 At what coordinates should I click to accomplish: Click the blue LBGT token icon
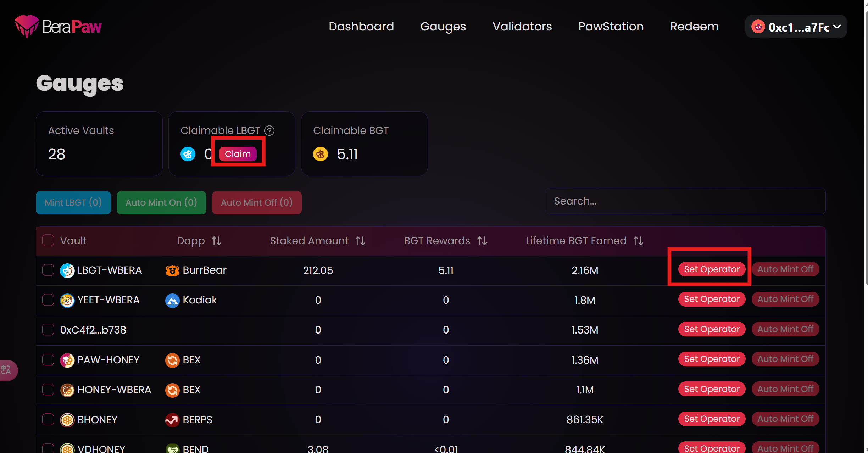coord(188,154)
